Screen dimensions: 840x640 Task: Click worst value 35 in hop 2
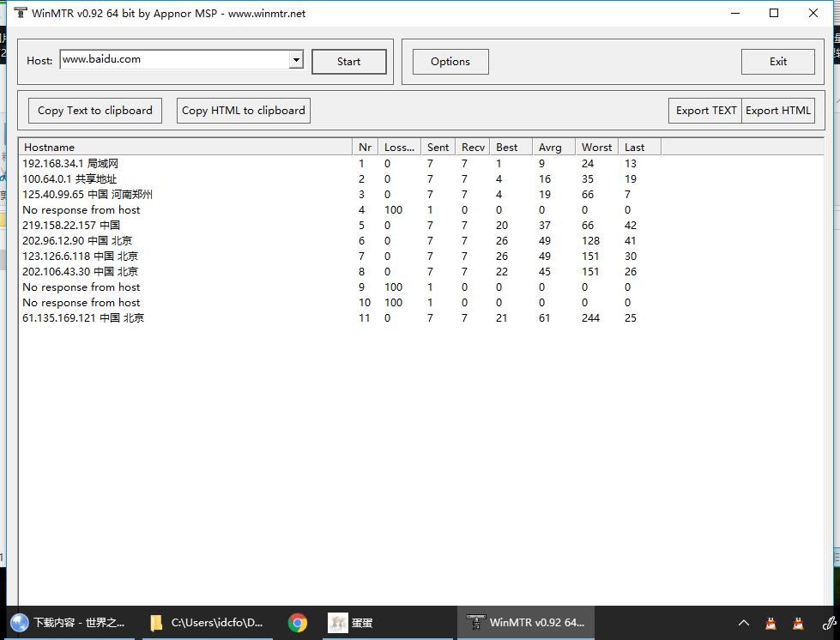pyautogui.click(x=588, y=179)
